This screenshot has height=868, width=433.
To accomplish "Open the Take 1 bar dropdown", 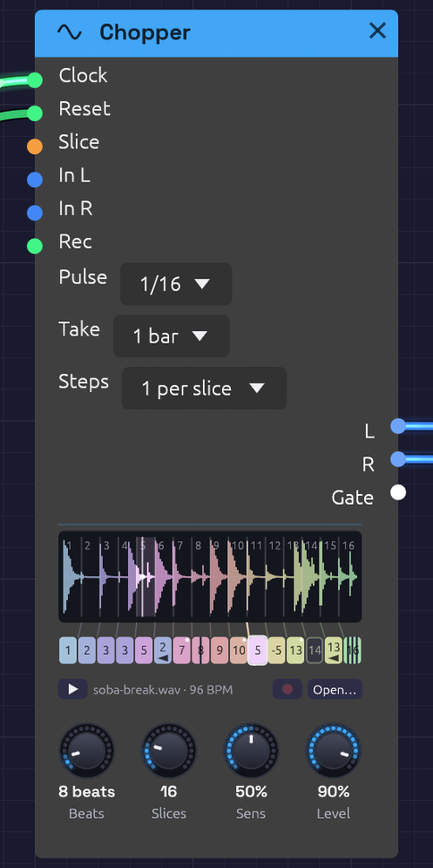I will 172,336.
